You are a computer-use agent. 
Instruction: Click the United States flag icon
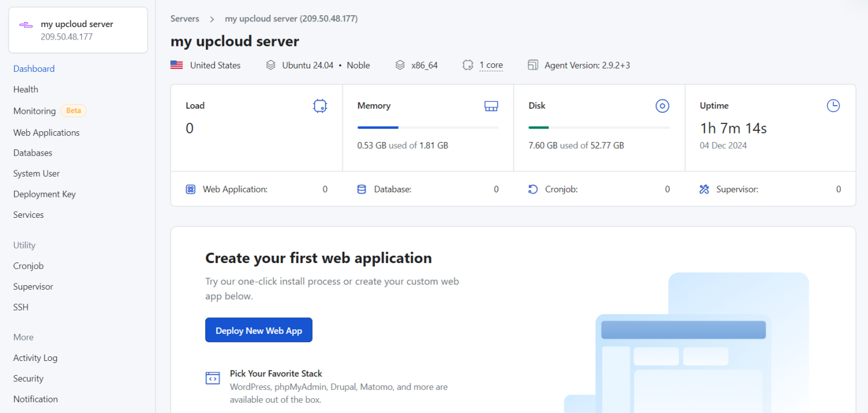176,65
